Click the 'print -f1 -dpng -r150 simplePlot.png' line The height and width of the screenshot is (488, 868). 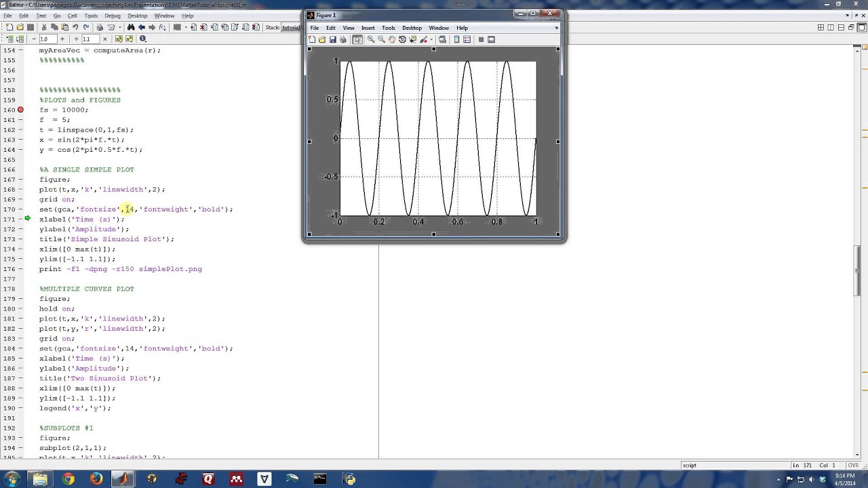(x=121, y=269)
